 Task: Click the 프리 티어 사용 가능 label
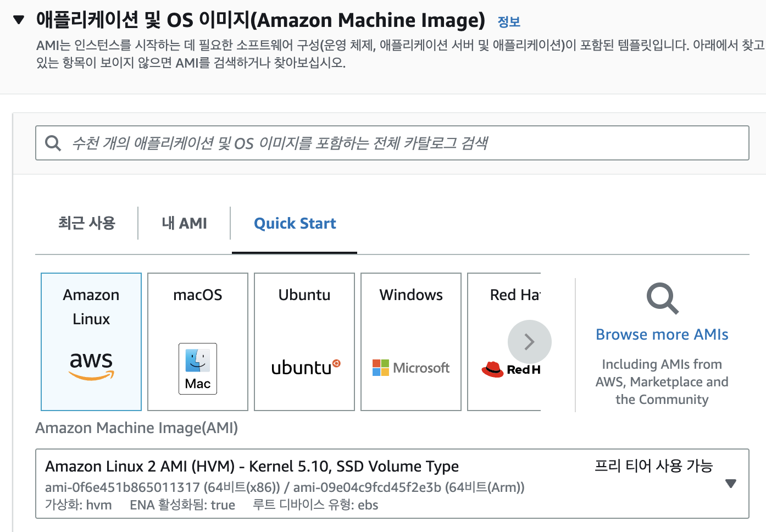(x=654, y=466)
